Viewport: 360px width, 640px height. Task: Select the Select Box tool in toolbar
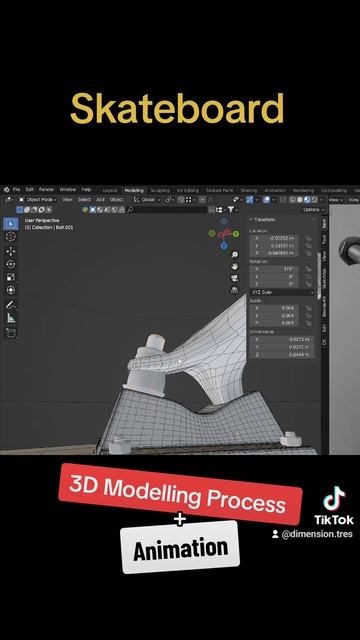coord(11,224)
